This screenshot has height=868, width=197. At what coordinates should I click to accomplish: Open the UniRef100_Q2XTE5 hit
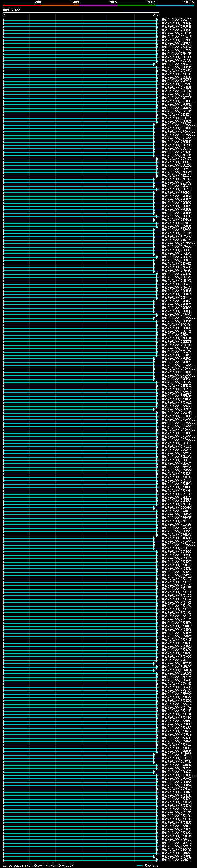click(x=176, y=118)
